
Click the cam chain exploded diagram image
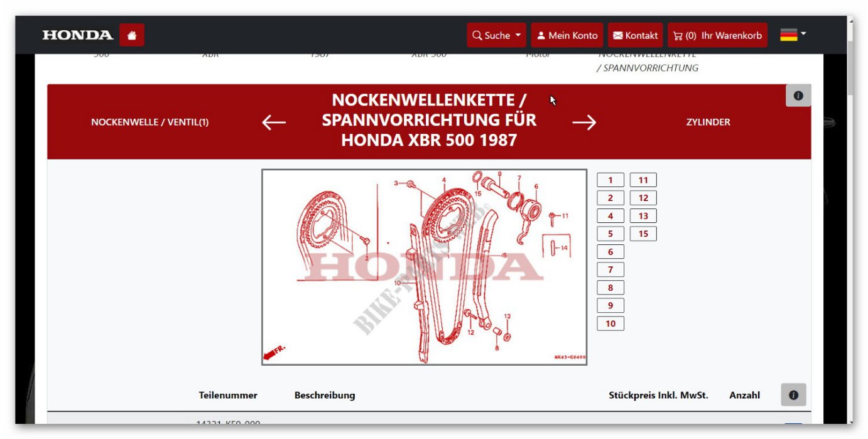tap(424, 267)
